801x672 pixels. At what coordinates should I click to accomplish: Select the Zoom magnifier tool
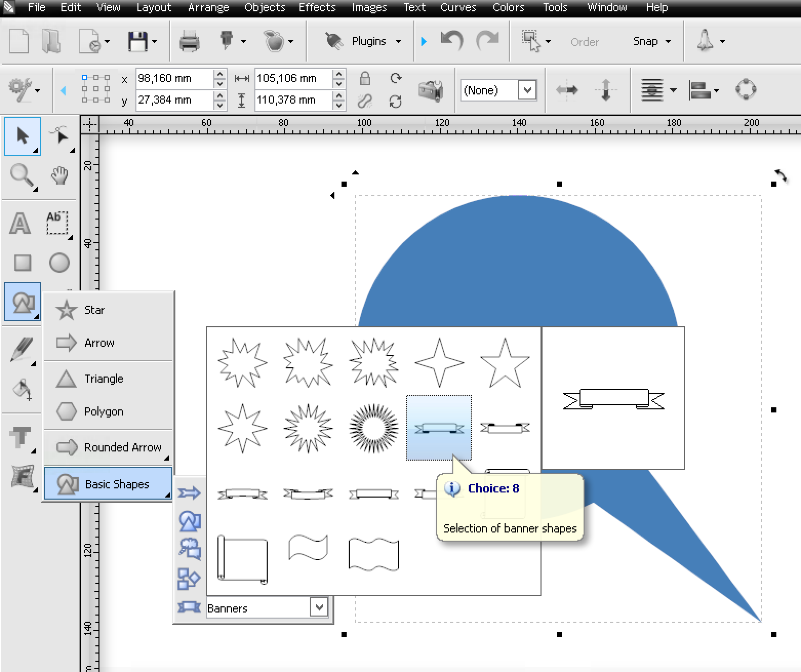point(22,176)
